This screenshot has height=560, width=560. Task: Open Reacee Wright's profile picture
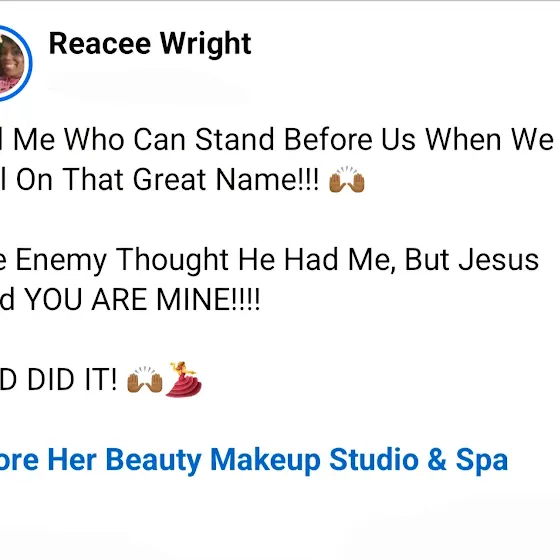11,64
